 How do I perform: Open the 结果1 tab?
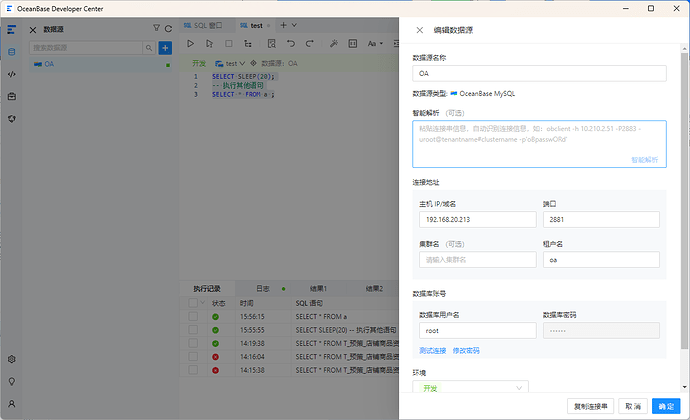coord(318,289)
